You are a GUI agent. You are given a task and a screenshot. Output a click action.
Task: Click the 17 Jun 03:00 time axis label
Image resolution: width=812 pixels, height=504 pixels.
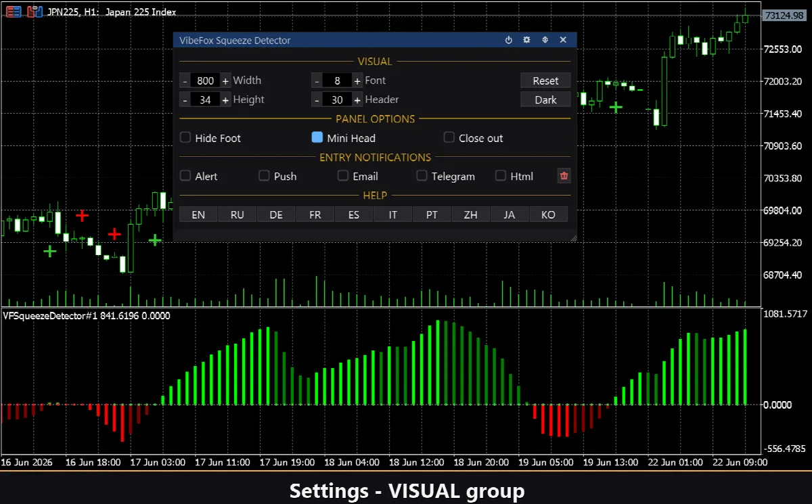coord(158,463)
